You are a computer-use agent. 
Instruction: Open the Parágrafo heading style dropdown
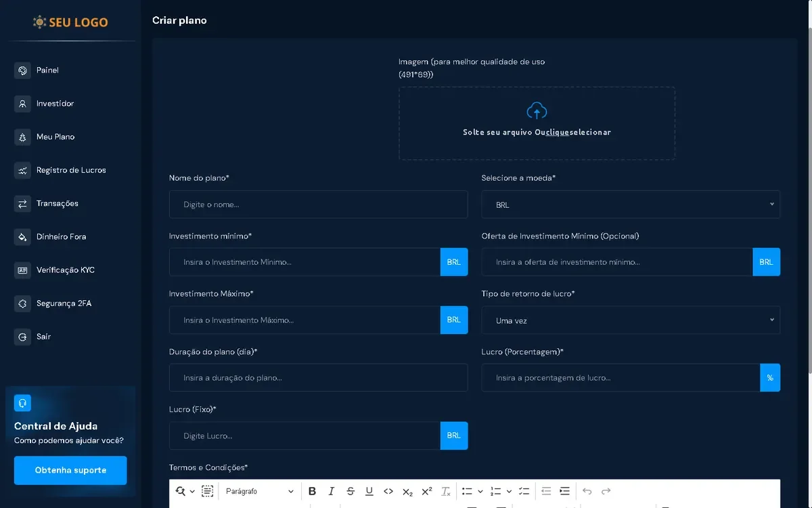pyautogui.click(x=260, y=491)
